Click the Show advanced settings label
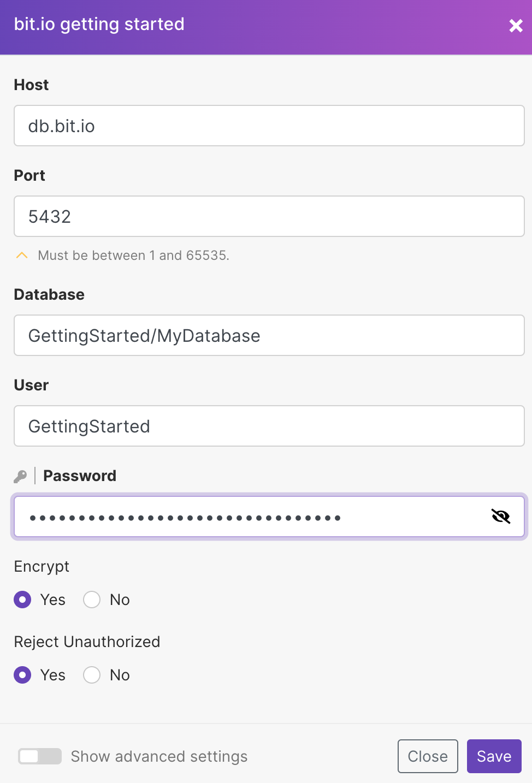This screenshot has height=783, width=532. coord(159,756)
